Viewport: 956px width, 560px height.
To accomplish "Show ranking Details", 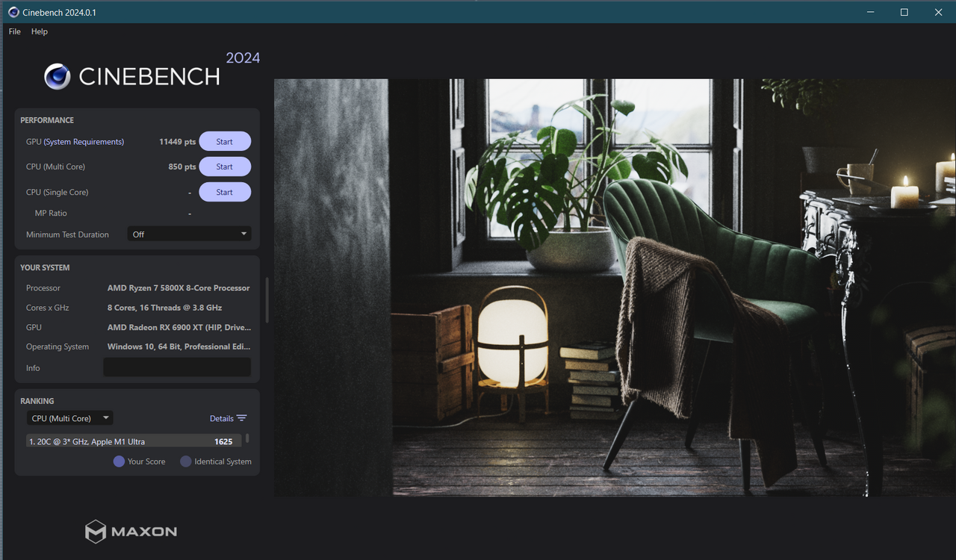I will [x=222, y=418].
